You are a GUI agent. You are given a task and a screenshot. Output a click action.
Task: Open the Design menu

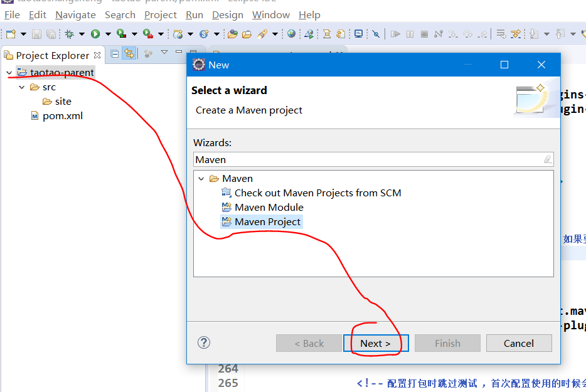click(228, 15)
